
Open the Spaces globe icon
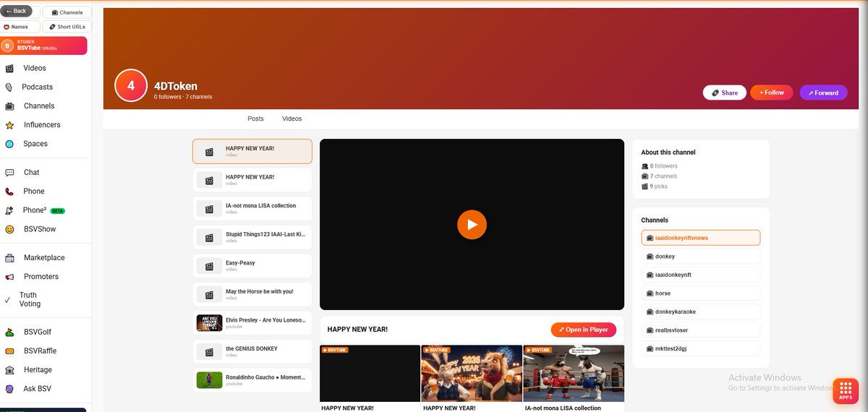tap(9, 144)
